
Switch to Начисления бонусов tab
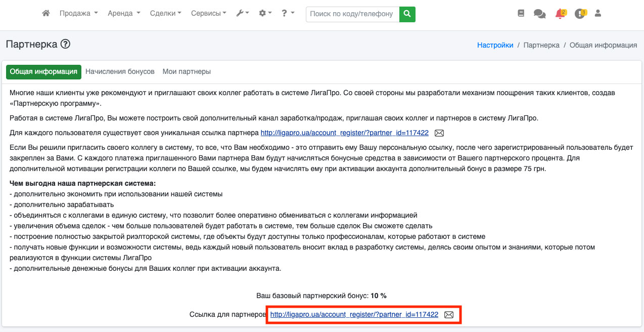pos(120,71)
